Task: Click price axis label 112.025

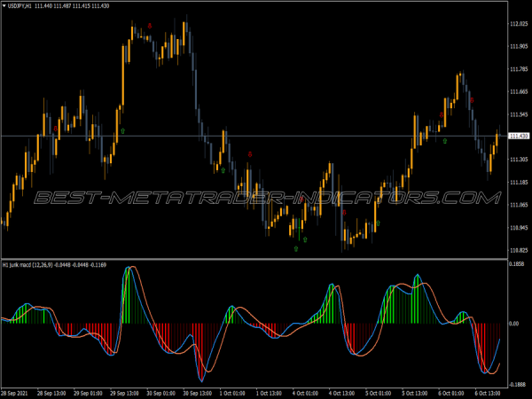Action: (x=519, y=24)
